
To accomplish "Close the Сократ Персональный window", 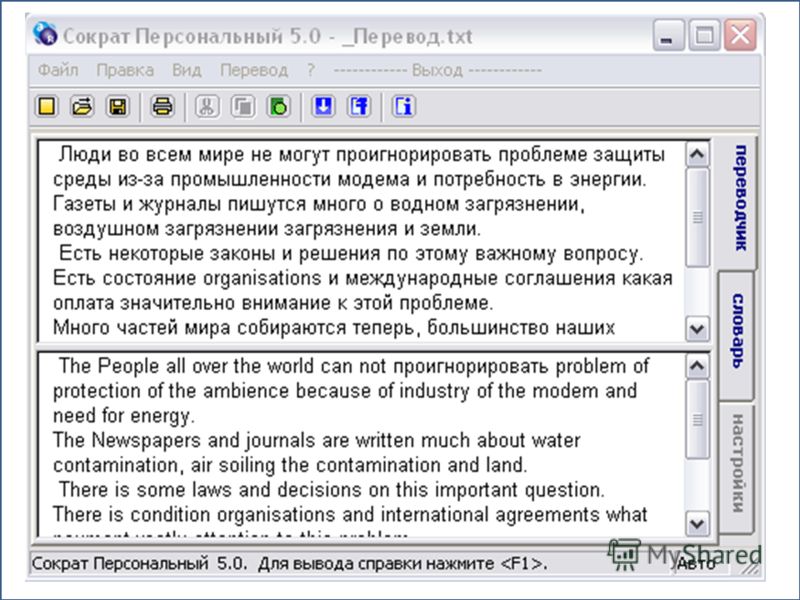I will (x=740, y=35).
